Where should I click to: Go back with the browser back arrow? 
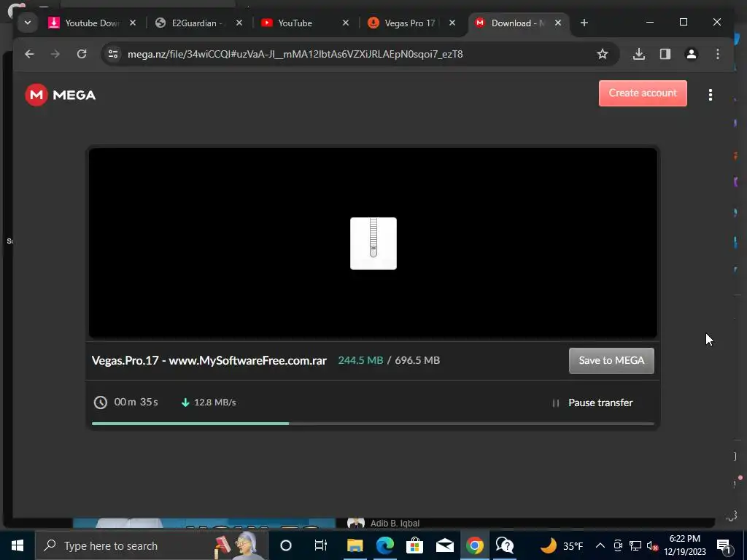(29, 54)
